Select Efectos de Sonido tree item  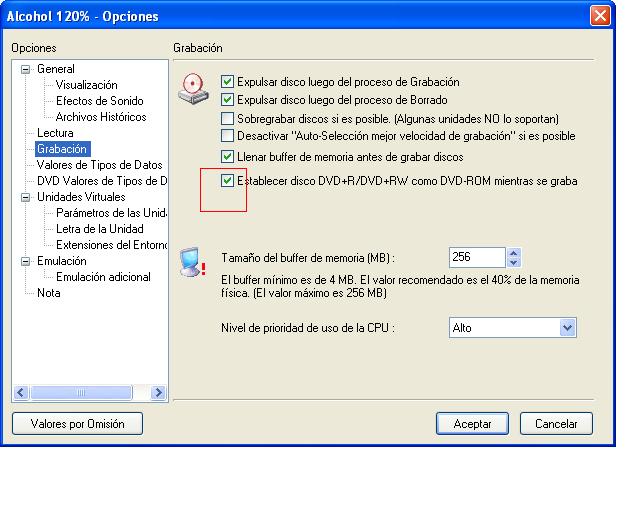(x=100, y=101)
